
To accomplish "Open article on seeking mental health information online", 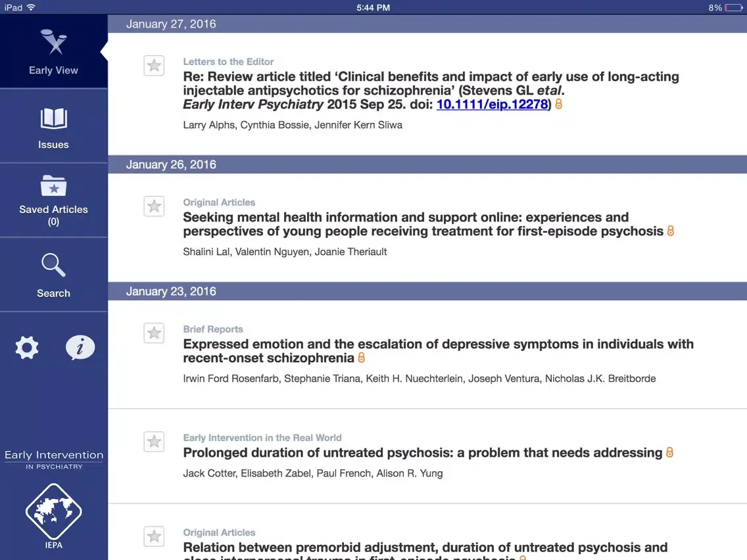I will [x=422, y=224].
